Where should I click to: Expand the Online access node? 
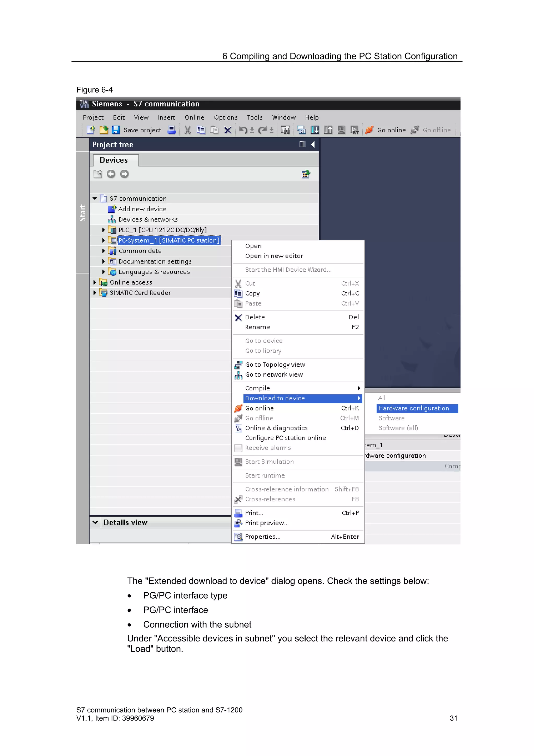click(x=94, y=282)
